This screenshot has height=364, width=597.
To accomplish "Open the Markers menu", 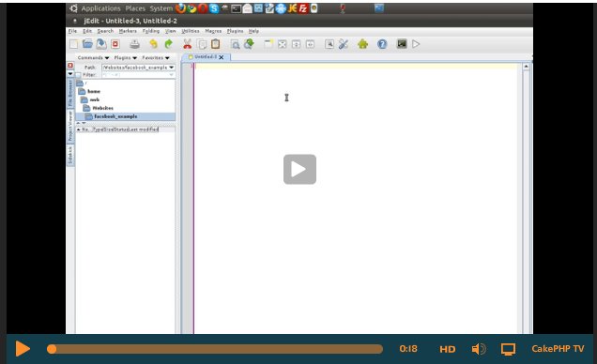I will pos(128,31).
